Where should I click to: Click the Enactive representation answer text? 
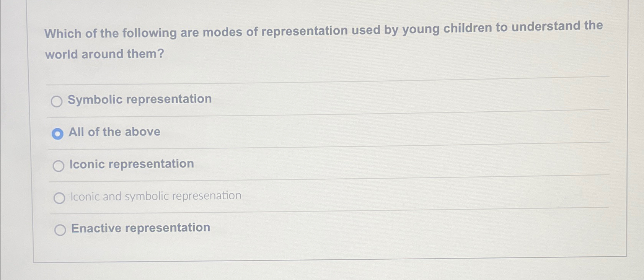(x=140, y=228)
